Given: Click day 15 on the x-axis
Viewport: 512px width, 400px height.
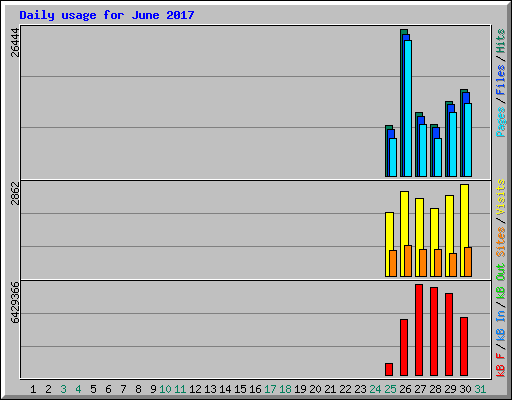Looking at the screenshot, I should (x=240, y=389).
